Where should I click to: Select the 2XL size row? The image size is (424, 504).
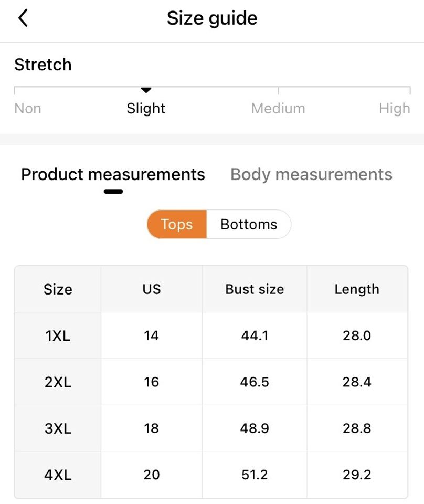[x=58, y=382]
